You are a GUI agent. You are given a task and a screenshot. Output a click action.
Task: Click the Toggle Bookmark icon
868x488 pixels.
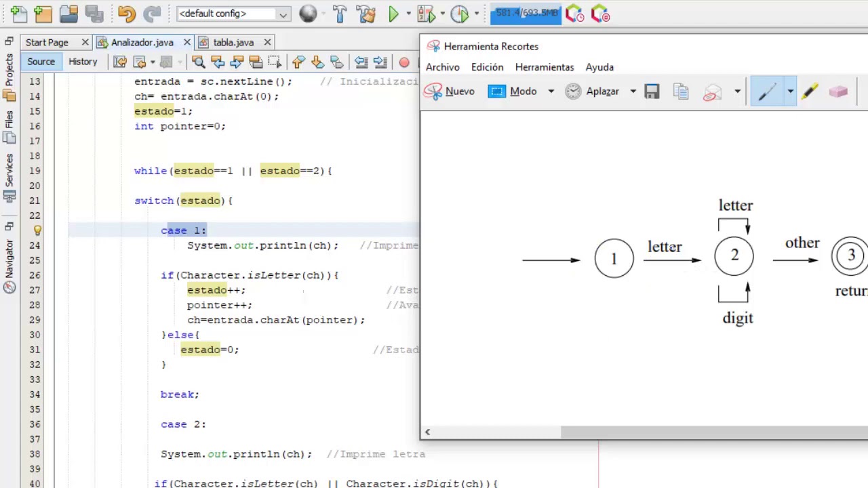(x=336, y=62)
